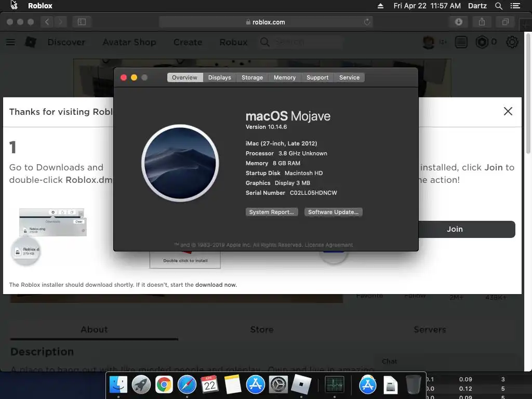Click the Version 10.14.6 text
The height and width of the screenshot is (399, 532).
[x=266, y=127]
